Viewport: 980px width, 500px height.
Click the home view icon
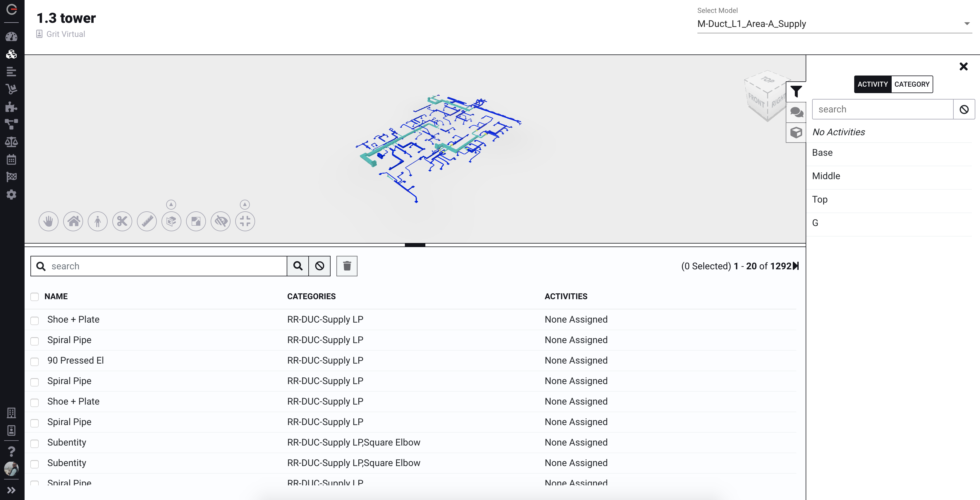(x=73, y=221)
